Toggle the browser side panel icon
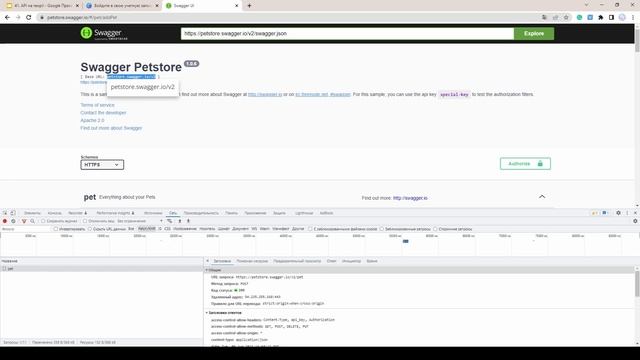640x360 pixels. click(x=611, y=18)
